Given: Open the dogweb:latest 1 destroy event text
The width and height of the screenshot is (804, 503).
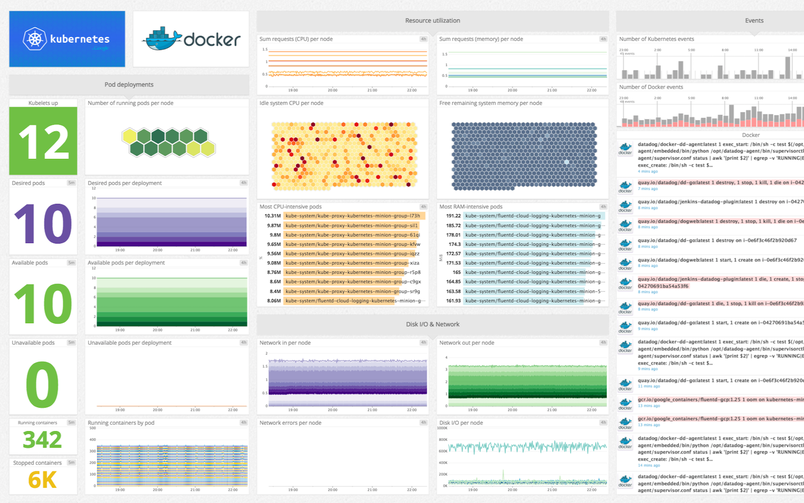Looking at the screenshot, I should [720, 221].
